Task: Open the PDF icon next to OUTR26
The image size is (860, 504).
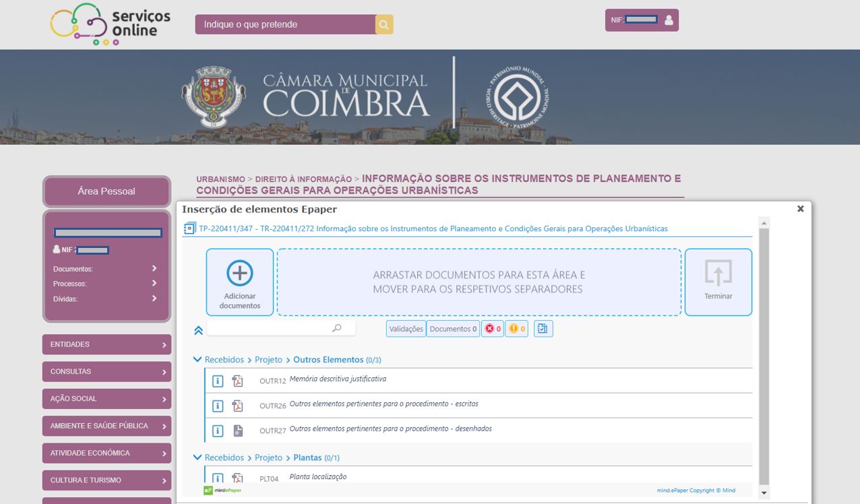Action: (237, 405)
